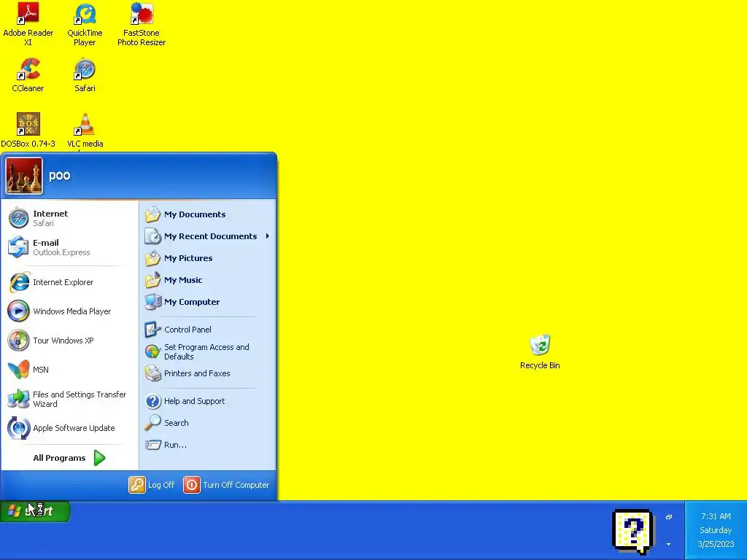Click the user name "poo"
The height and width of the screenshot is (560, 747).
(60, 176)
